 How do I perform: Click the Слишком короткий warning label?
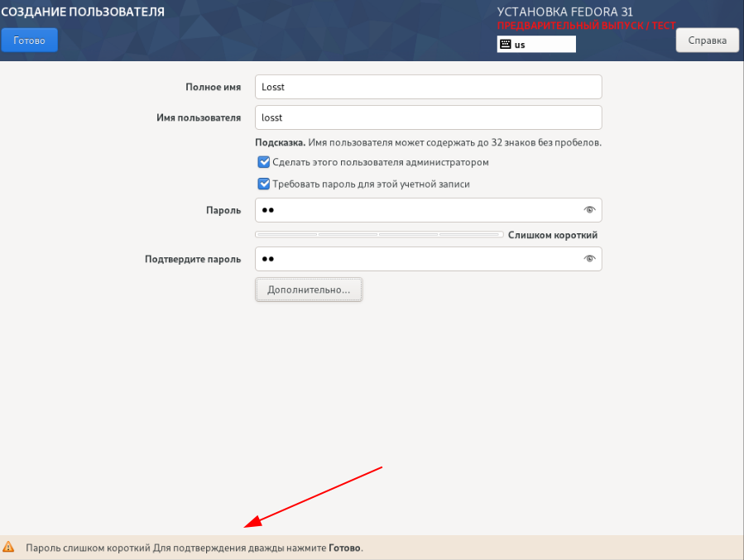click(552, 235)
